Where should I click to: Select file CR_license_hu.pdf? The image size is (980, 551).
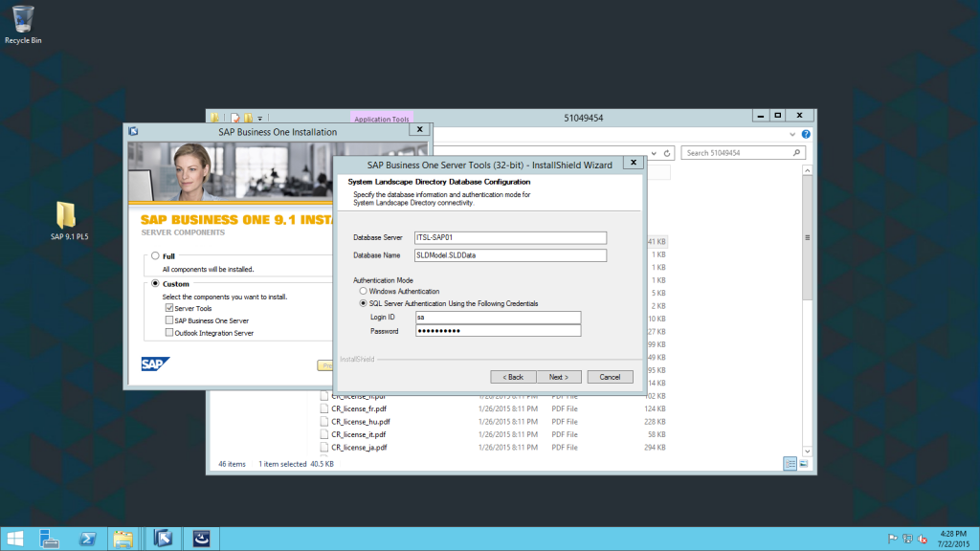tap(361, 422)
